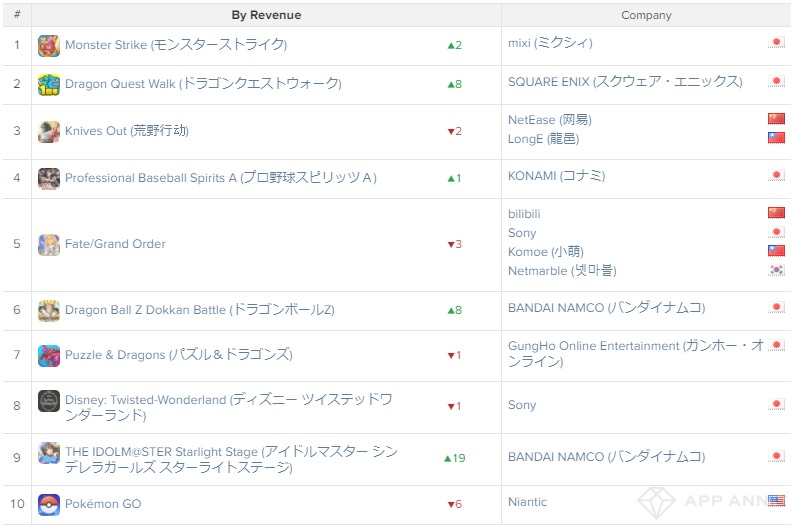793x527 pixels.
Task: Click the Knives Out app icon
Action: (x=49, y=131)
